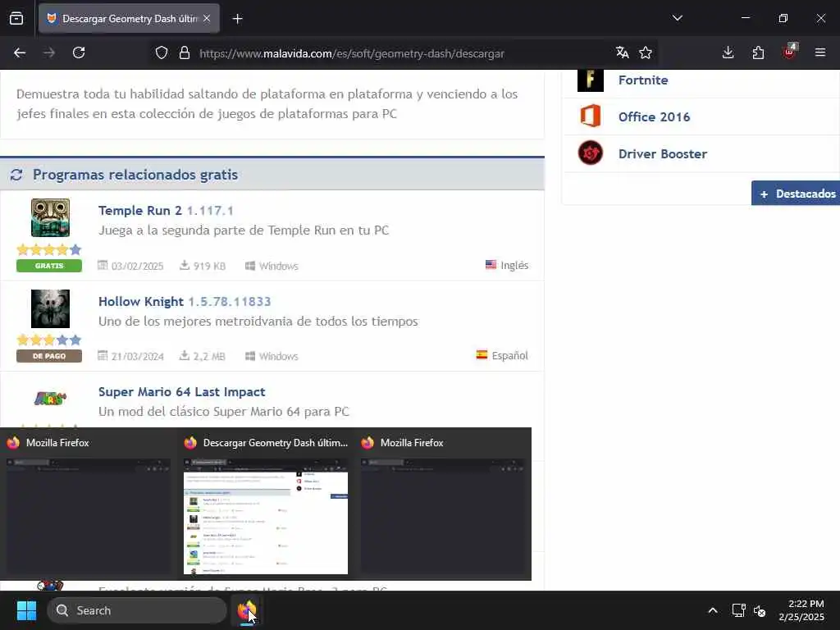Click the muted volume tray icon
The height and width of the screenshot is (630, 840).
pos(760,610)
